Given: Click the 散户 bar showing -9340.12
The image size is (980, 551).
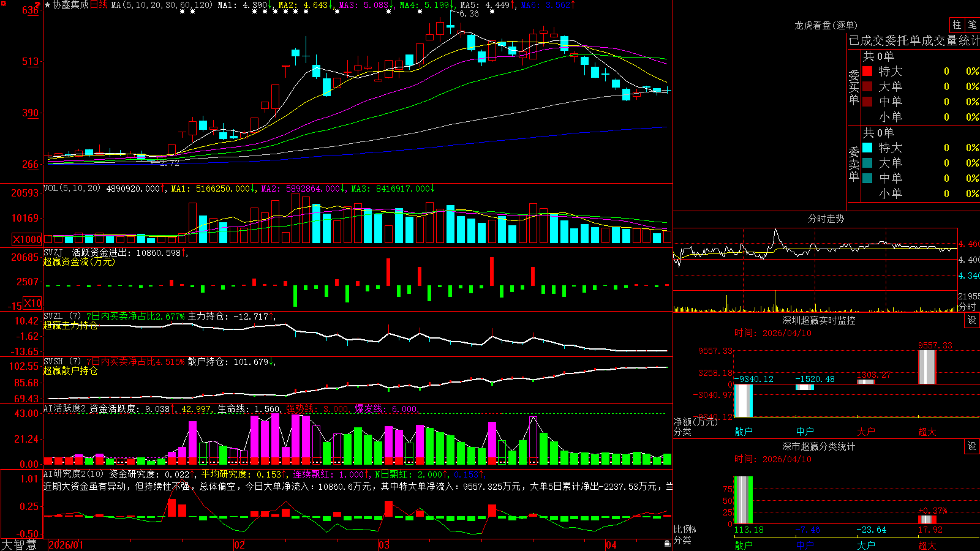Looking at the screenshot, I should [x=744, y=400].
